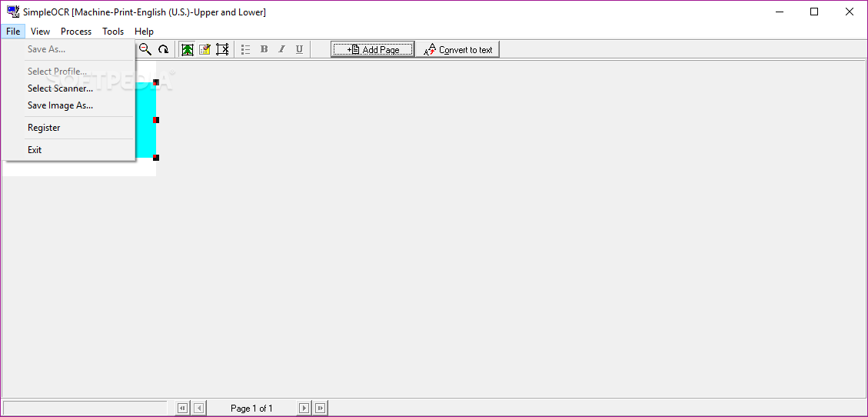Choose Save As... in File menu

(x=68, y=49)
